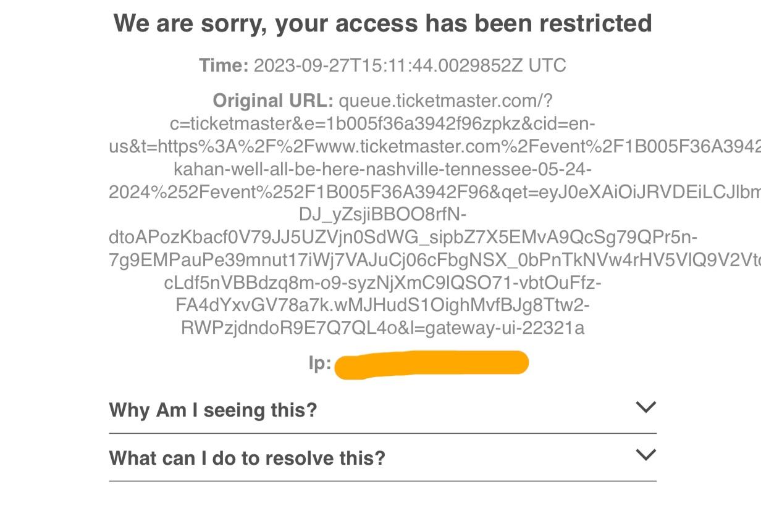This screenshot has width=761, height=532.
Task: Click the Ip label
Action: [x=321, y=362]
